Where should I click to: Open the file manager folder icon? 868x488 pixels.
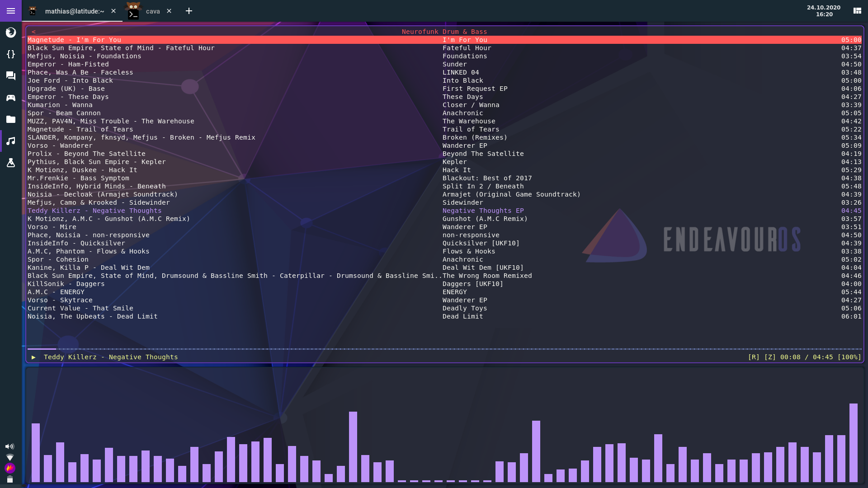(10, 119)
